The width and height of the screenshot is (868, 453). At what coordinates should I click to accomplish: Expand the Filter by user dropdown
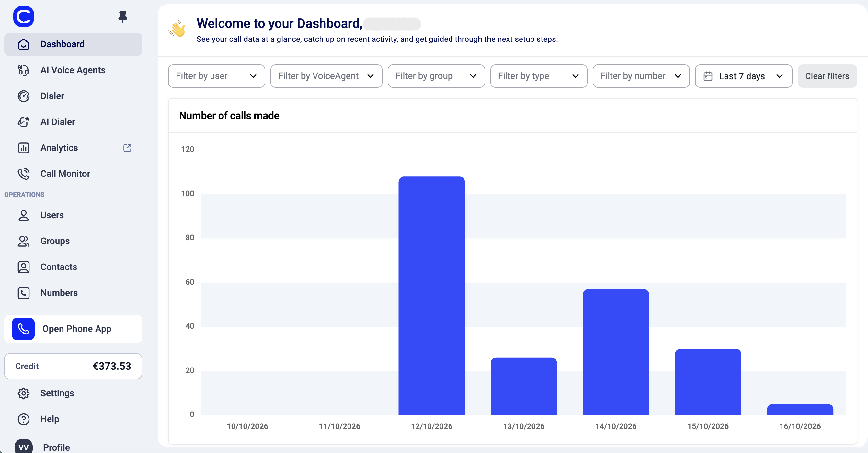pyautogui.click(x=217, y=76)
